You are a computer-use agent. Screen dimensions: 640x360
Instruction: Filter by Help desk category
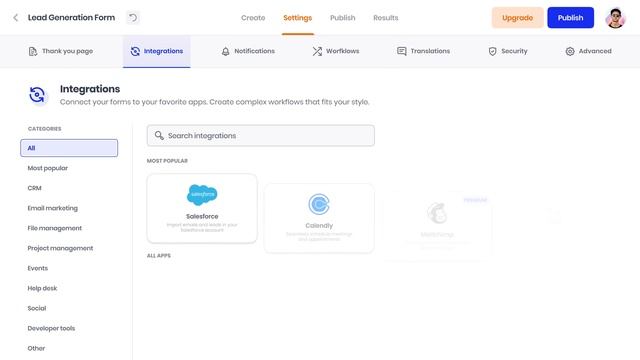coord(42,288)
